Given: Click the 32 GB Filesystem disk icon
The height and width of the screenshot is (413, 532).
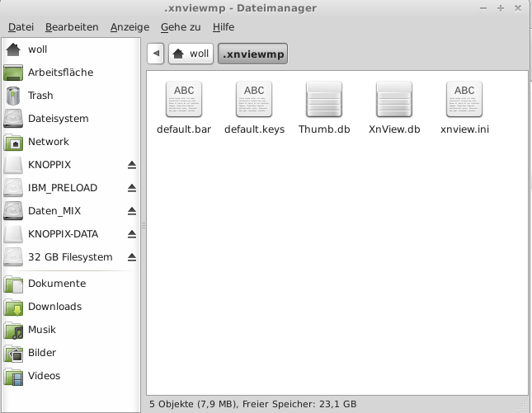Looking at the screenshot, I should click(13, 257).
